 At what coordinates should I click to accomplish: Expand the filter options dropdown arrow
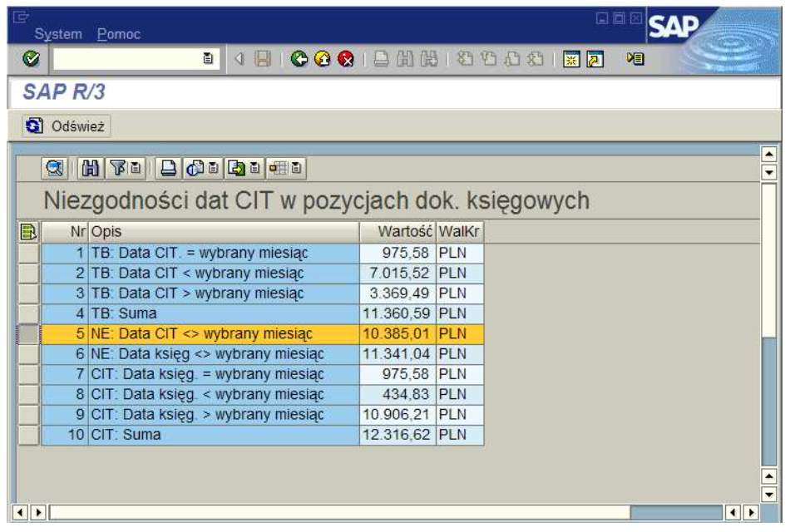[x=136, y=169]
